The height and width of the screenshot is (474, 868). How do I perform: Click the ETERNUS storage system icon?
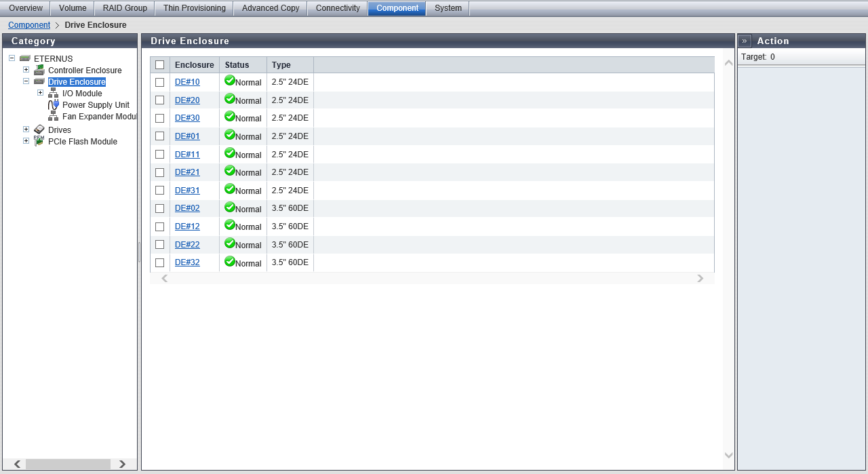[x=25, y=59]
